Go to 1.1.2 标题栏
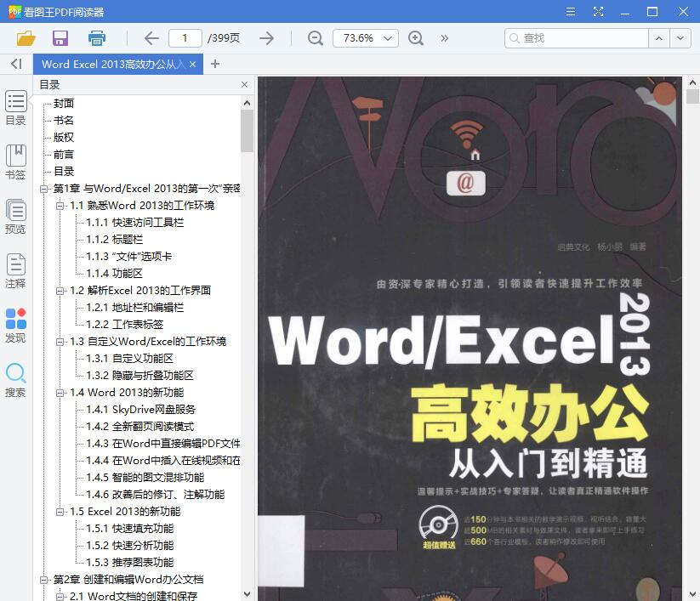 coord(114,240)
